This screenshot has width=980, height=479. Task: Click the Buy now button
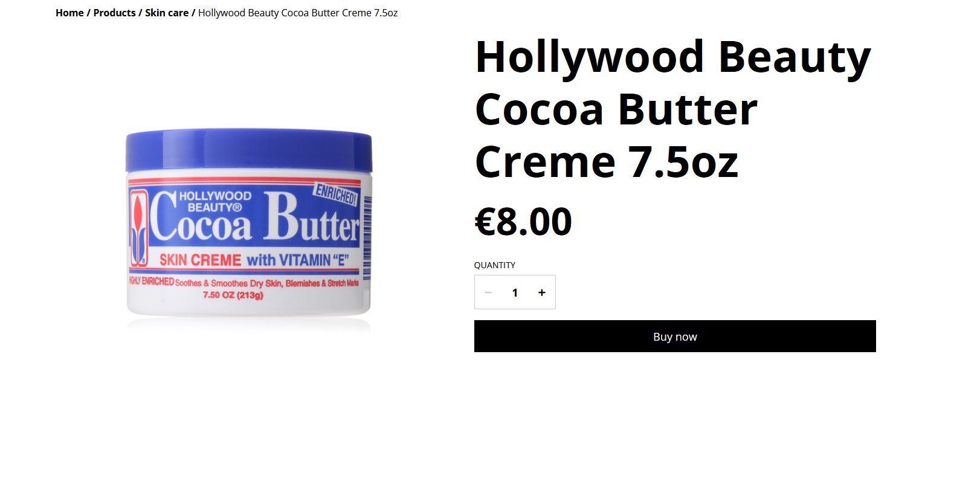(x=675, y=336)
